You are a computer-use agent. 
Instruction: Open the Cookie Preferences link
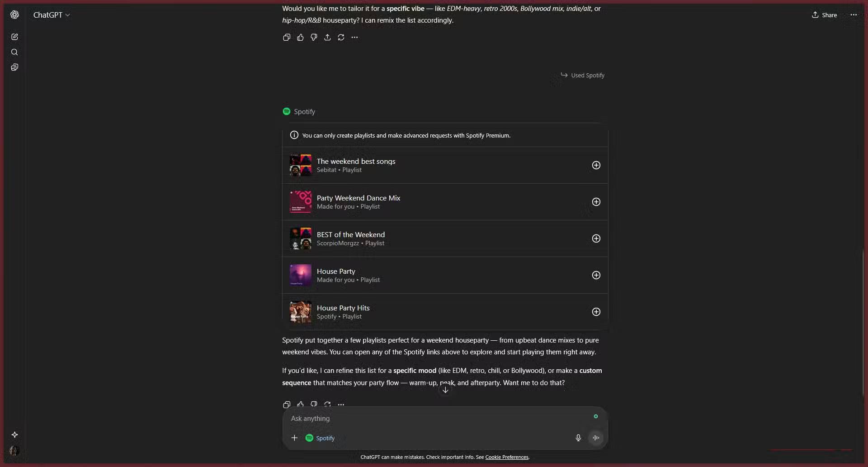[x=506, y=457]
